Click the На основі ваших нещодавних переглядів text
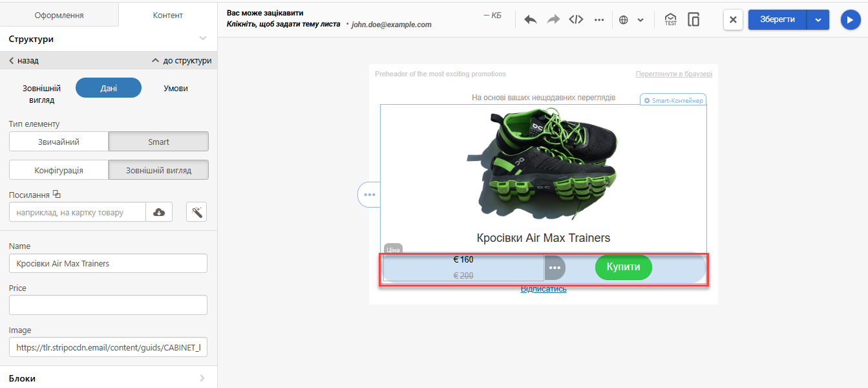Viewport: 868px width, 388px height. tap(544, 98)
